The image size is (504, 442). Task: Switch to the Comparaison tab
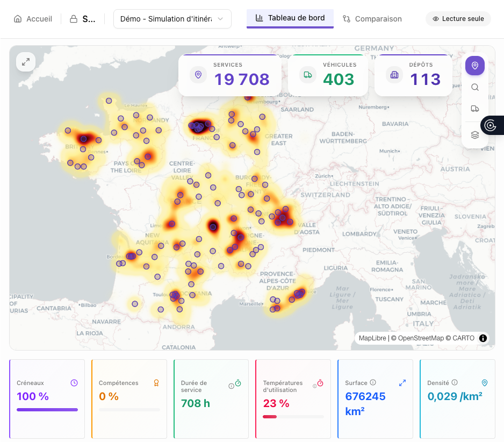click(x=372, y=19)
